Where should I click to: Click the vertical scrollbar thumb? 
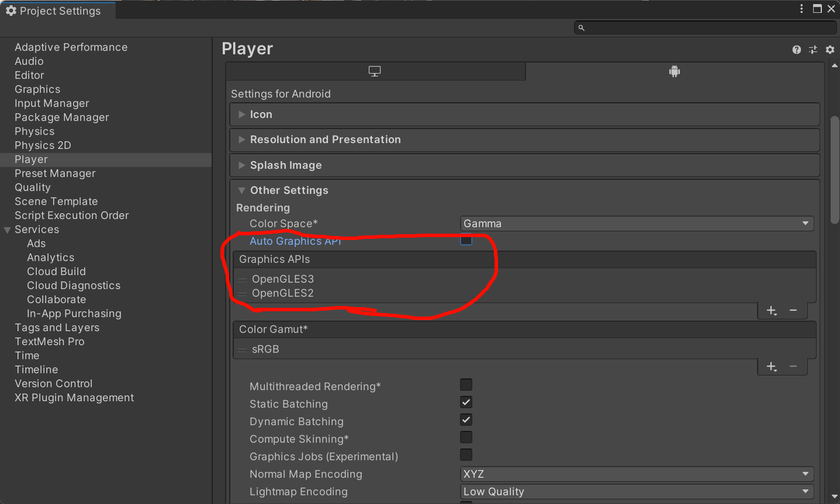835,169
